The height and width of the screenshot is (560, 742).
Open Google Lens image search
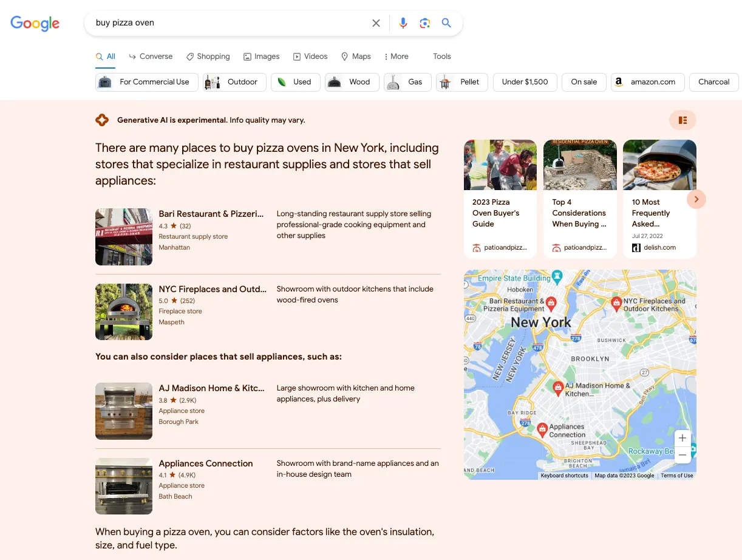click(425, 23)
